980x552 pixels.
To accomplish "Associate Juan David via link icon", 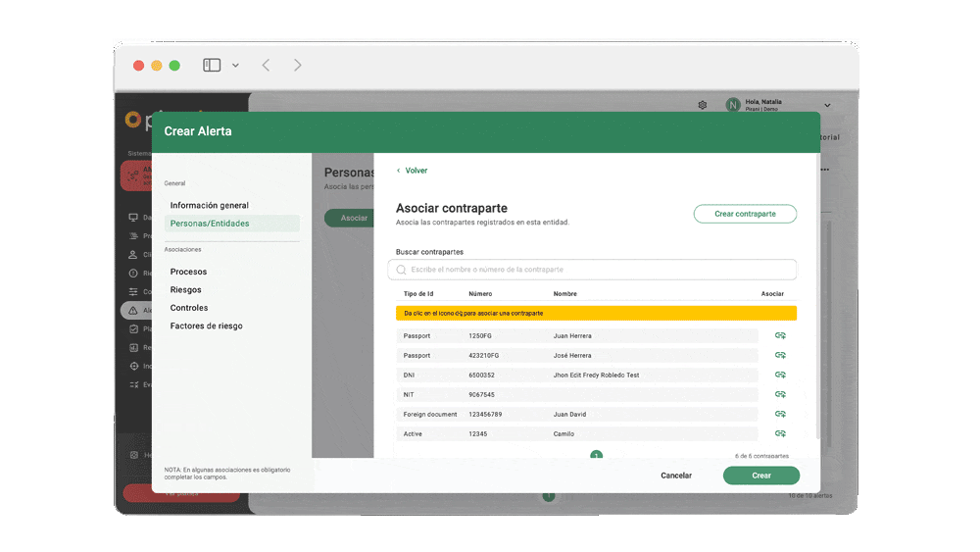I will click(x=780, y=414).
